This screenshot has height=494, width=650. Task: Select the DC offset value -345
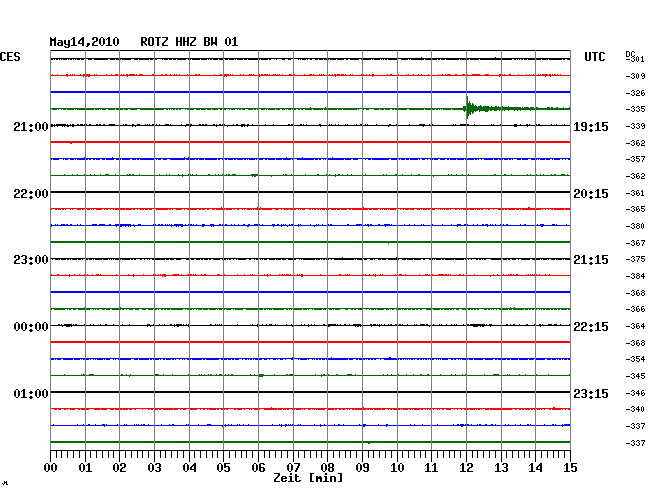[635, 376]
